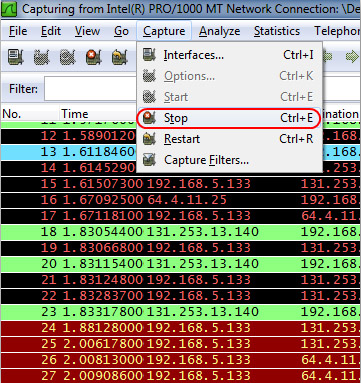The height and width of the screenshot is (383, 361).
Task: Open the View menu
Action: 87,31
